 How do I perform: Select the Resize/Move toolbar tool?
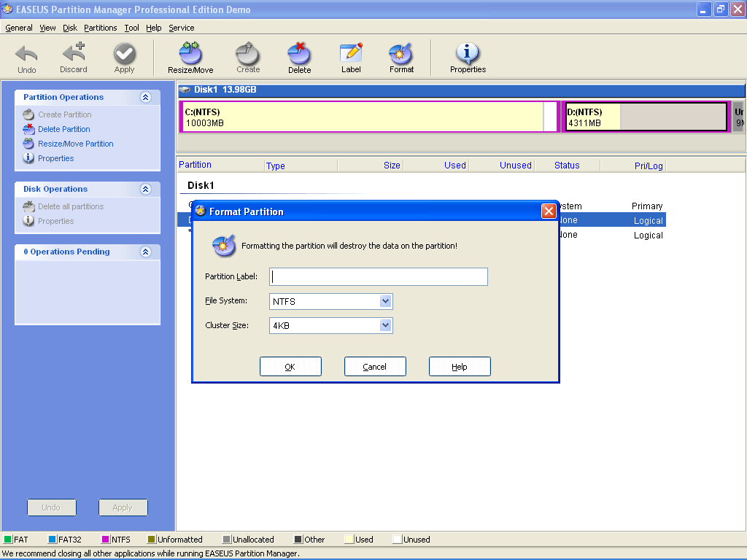190,58
